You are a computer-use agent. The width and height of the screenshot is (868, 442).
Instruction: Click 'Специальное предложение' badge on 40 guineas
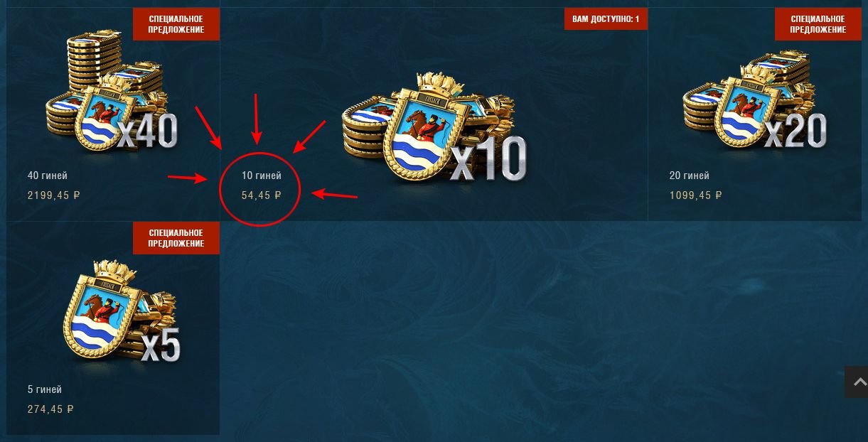click(x=176, y=24)
